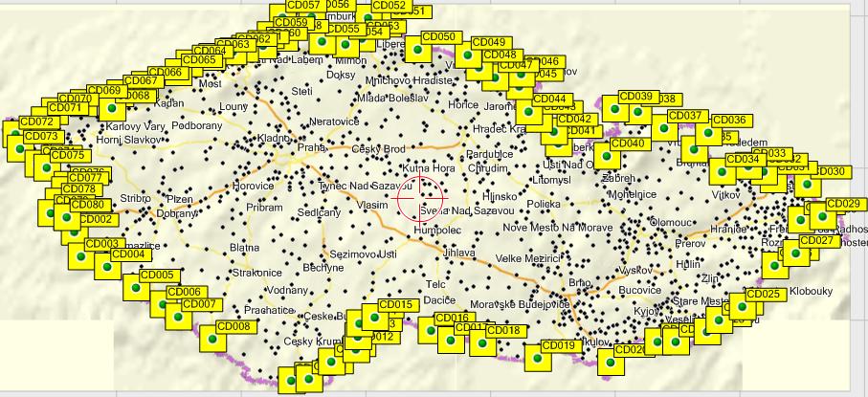The image size is (868, 397).
Task: Click the red crosshair target at map center
Action: (x=421, y=198)
